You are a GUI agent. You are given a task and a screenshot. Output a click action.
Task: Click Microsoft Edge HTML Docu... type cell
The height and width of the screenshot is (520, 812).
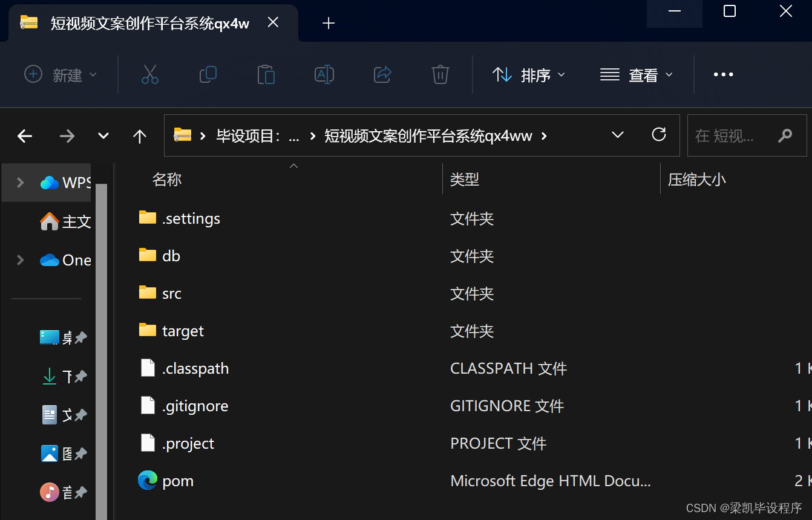[551, 481]
